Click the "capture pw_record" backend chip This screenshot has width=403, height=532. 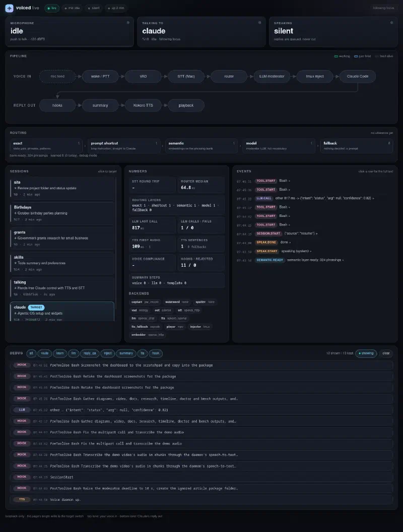click(x=145, y=302)
